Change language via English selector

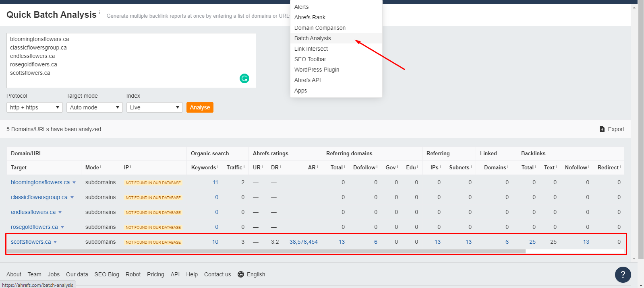click(251, 274)
